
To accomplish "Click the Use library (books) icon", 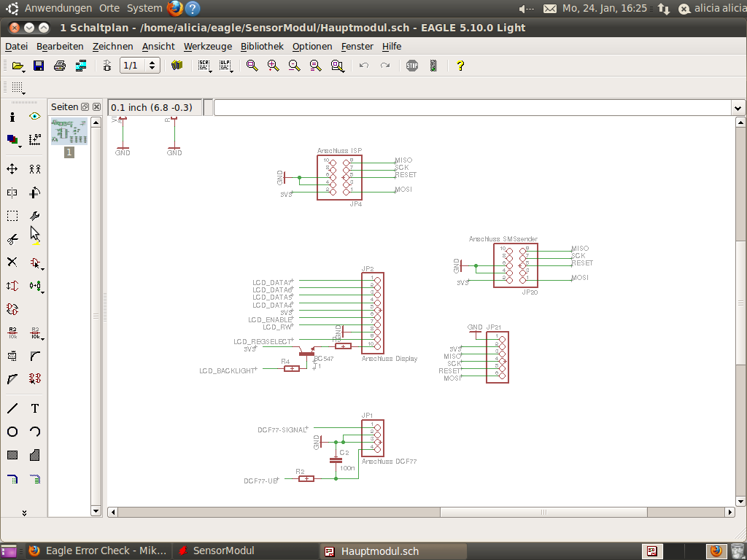I will pos(177,66).
